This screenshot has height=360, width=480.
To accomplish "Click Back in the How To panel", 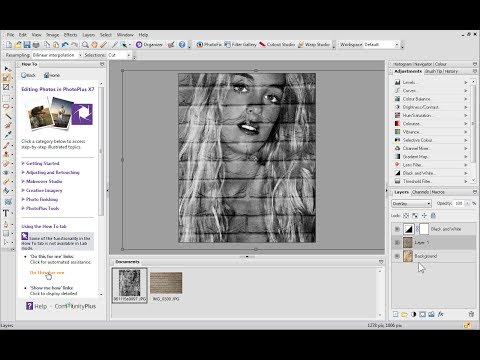I will (x=28, y=75).
